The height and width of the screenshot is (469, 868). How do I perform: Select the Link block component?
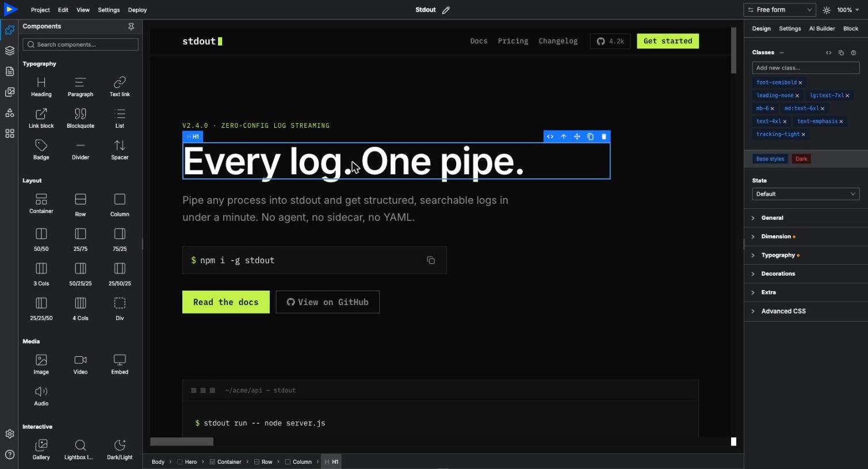point(41,118)
